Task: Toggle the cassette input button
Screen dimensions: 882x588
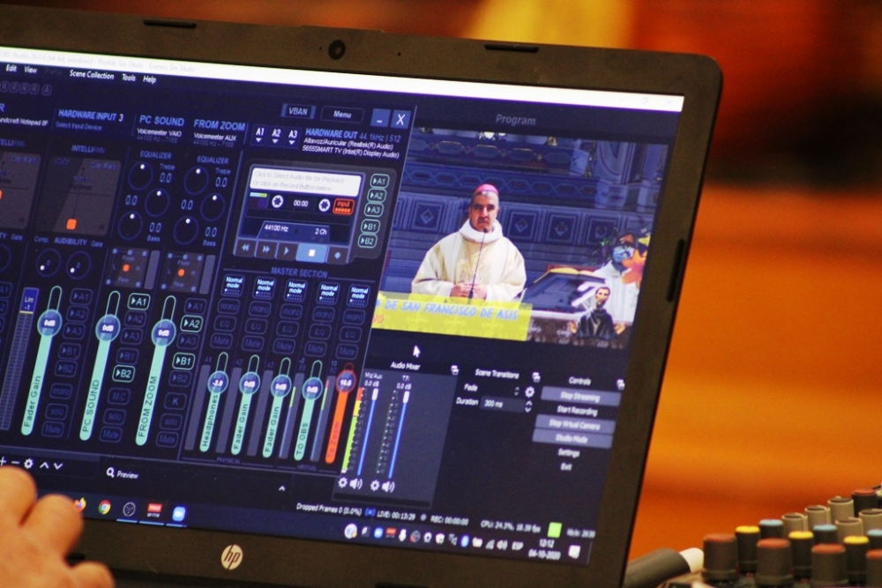Action: [342, 206]
